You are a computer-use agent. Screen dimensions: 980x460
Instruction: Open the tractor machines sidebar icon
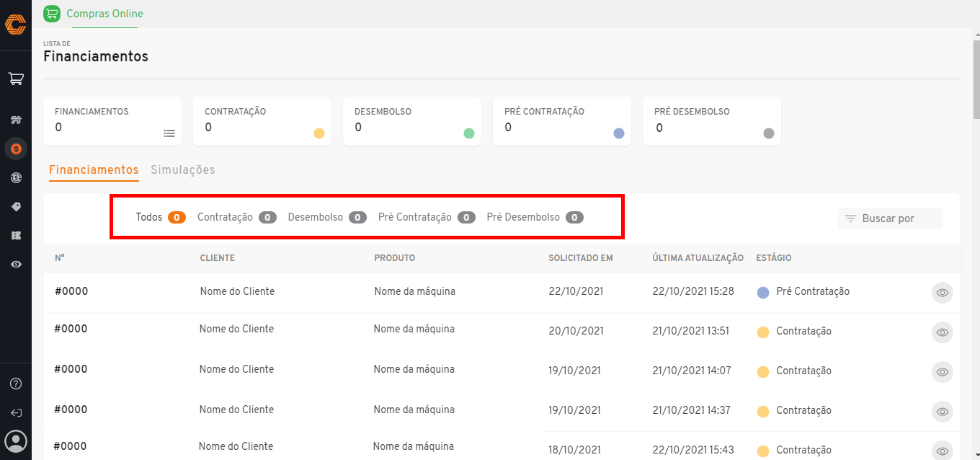pyautogui.click(x=16, y=119)
